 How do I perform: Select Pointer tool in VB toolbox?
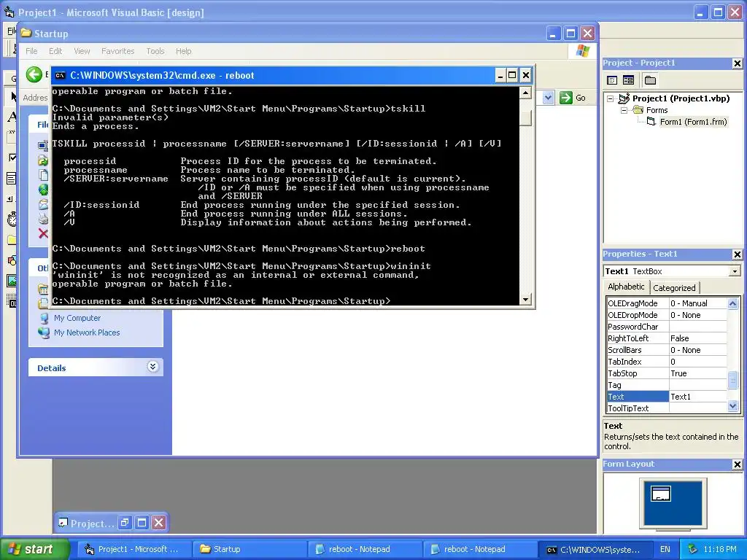13,96
